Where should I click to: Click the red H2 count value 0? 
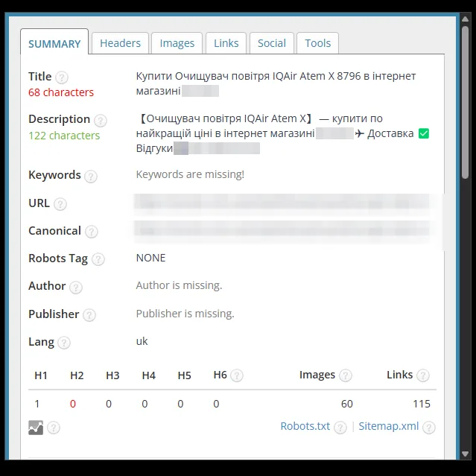[73, 404]
